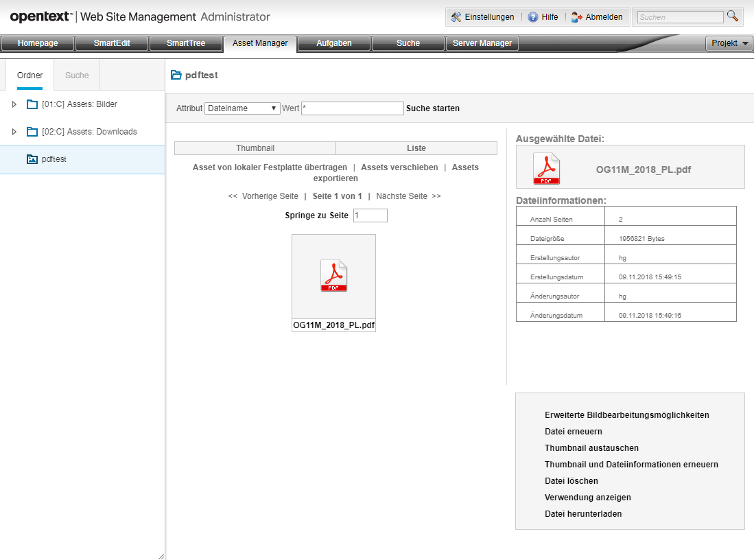Image resolution: width=754 pixels, height=560 pixels.
Task: Select the pdftest tree row
Action: click(82, 159)
